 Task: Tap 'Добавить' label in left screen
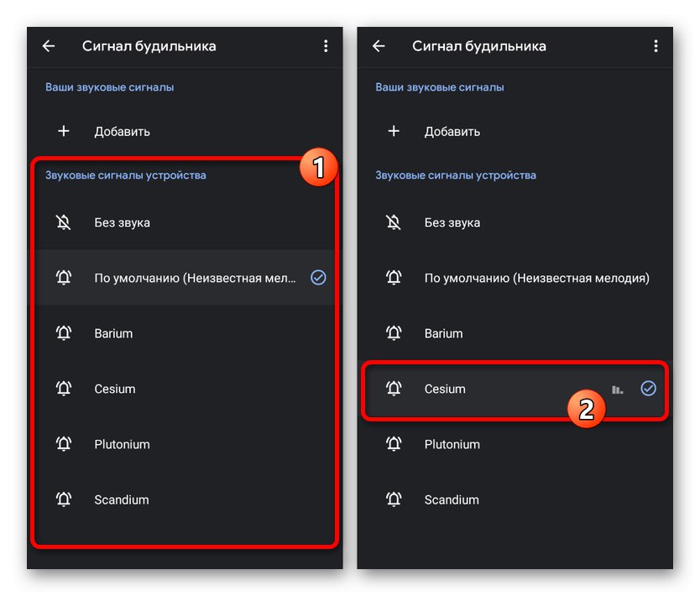(122, 131)
